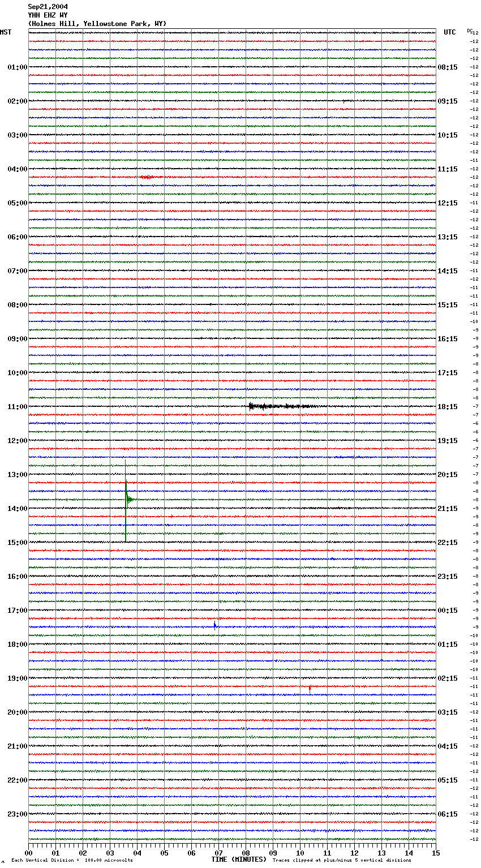Select the 06:00 MST time label
This screenshot has height=868, width=481.
[x=18, y=237]
